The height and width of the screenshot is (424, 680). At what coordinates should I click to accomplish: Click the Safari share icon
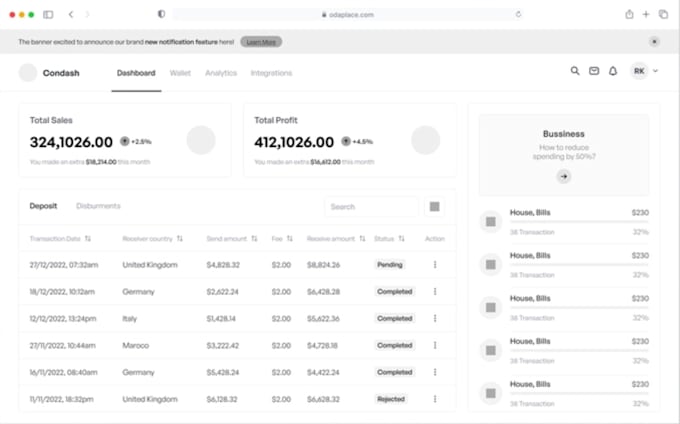tap(629, 15)
